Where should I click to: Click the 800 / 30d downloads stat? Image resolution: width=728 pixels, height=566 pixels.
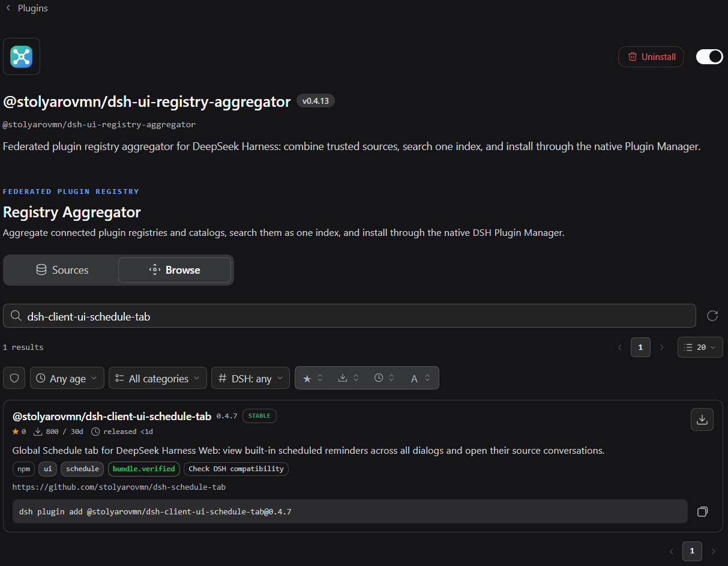pyautogui.click(x=59, y=432)
